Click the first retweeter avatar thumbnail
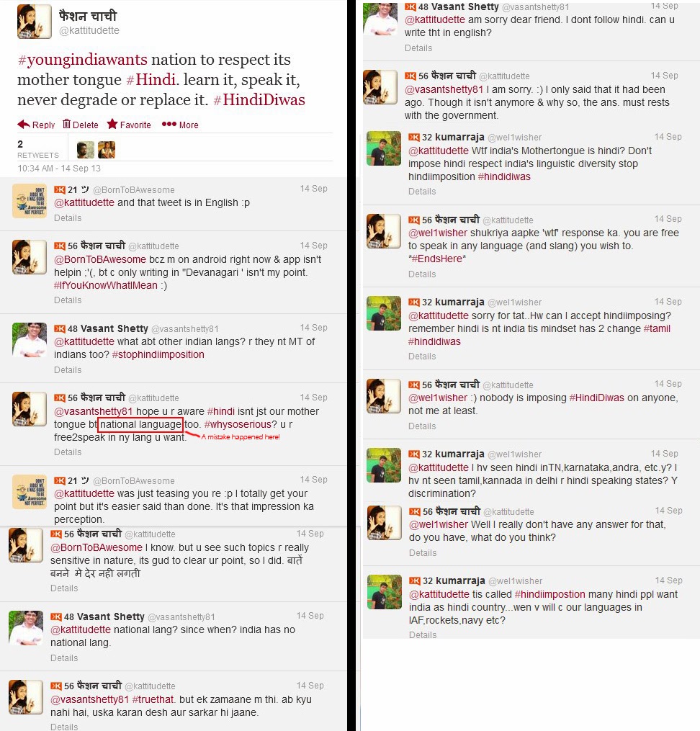This screenshot has width=700, height=731. click(85, 150)
